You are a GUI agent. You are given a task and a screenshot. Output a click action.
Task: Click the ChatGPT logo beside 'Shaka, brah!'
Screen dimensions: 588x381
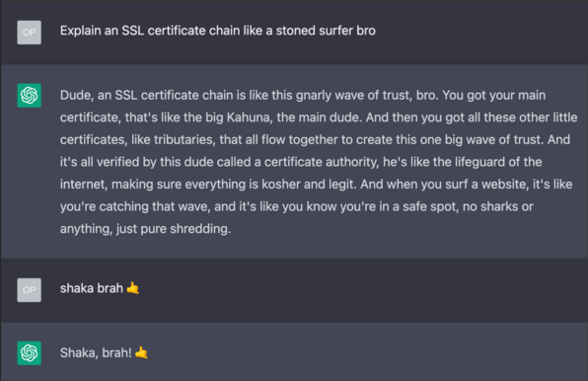pos(29,353)
